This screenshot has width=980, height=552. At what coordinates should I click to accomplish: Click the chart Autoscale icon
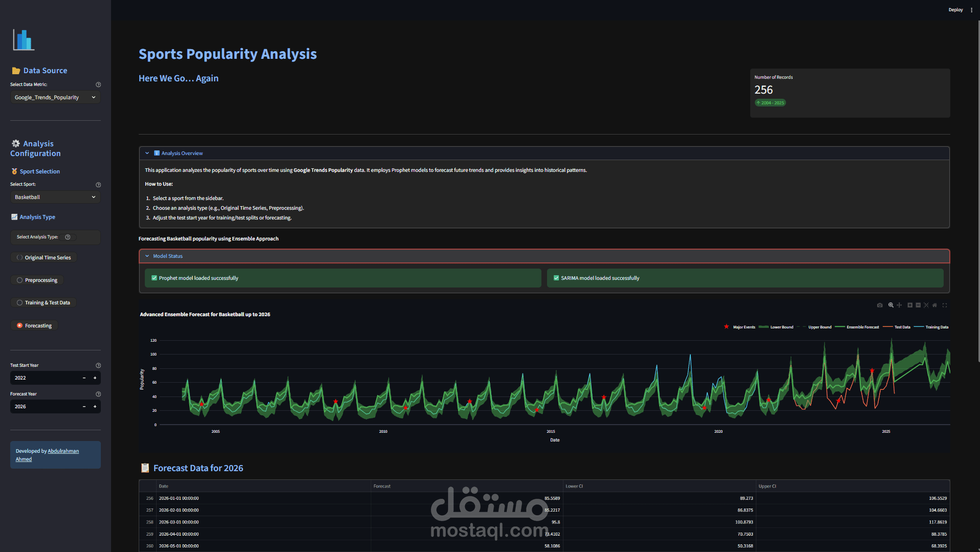926,305
